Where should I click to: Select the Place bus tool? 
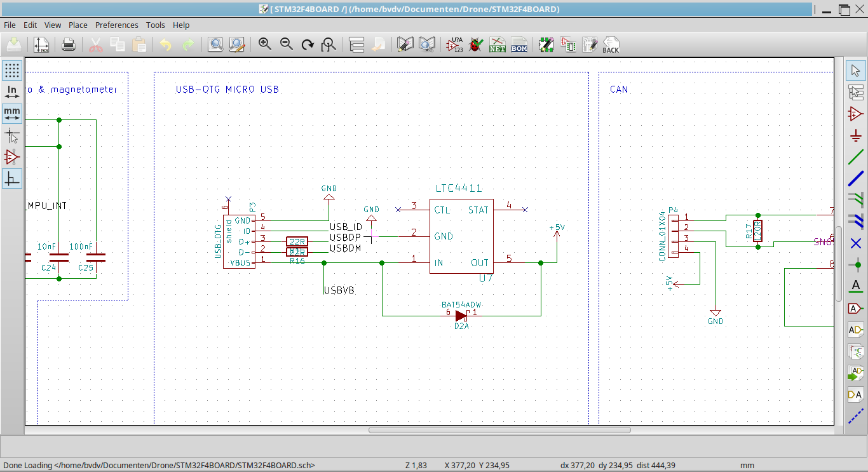pyautogui.click(x=856, y=179)
